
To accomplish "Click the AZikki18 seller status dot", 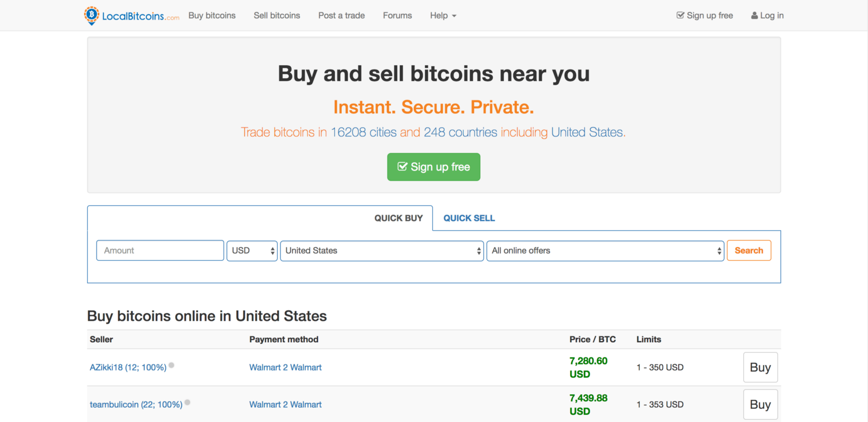I will coord(171,366).
